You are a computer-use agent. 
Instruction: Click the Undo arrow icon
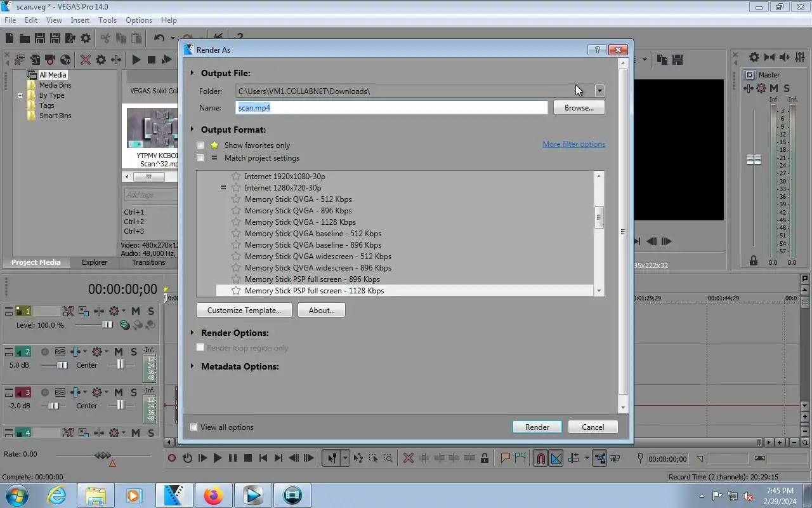(x=159, y=39)
